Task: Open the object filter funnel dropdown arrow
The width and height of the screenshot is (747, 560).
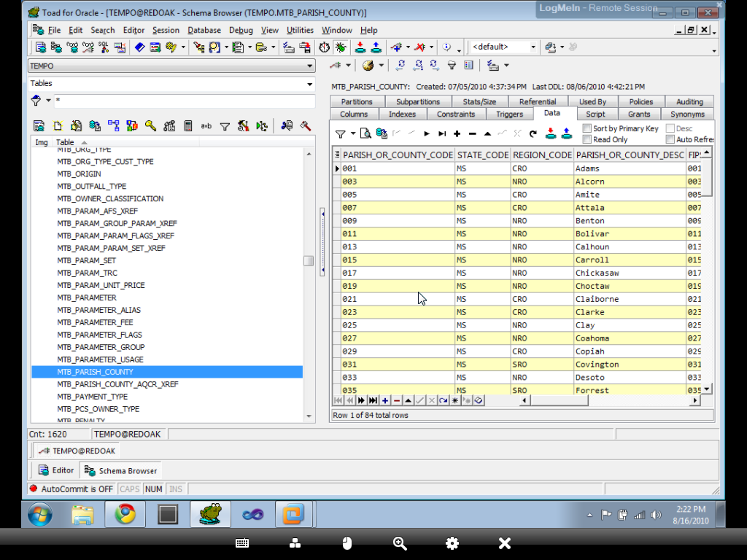Action: (x=48, y=101)
